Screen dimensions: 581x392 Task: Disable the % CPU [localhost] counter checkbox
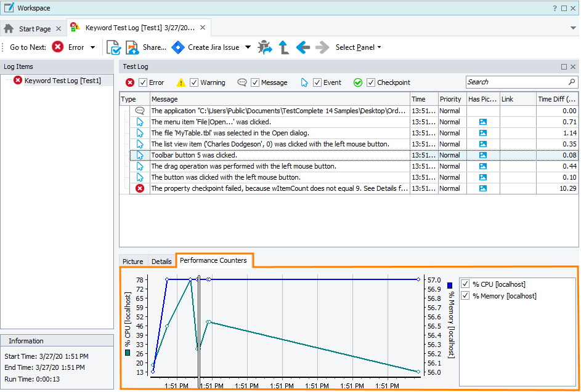coord(466,284)
